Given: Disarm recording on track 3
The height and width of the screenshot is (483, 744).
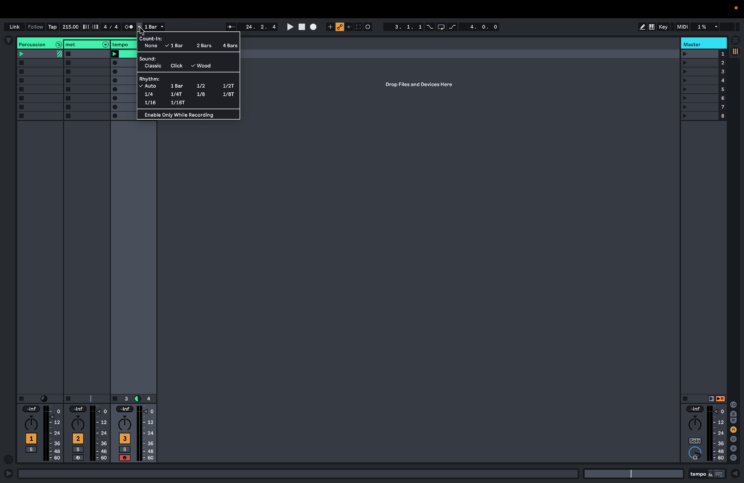Looking at the screenshot, I should pos(125,458).
